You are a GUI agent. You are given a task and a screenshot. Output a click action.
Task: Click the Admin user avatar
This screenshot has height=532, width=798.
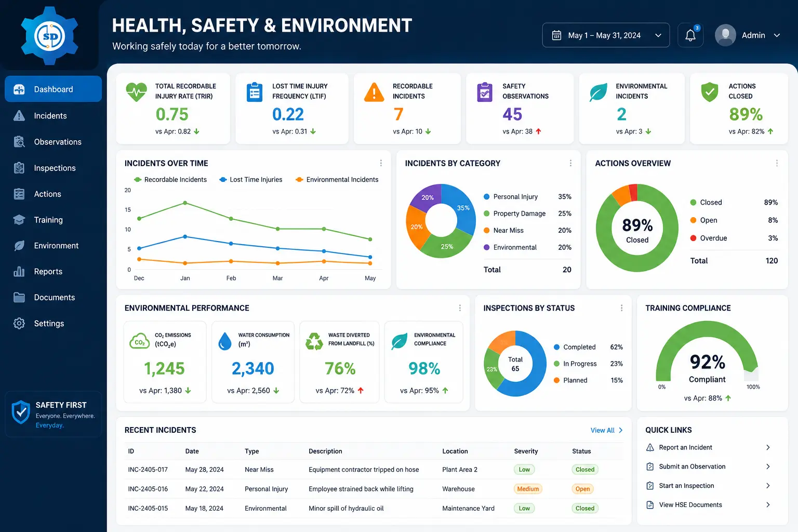(x=725, y=35)
